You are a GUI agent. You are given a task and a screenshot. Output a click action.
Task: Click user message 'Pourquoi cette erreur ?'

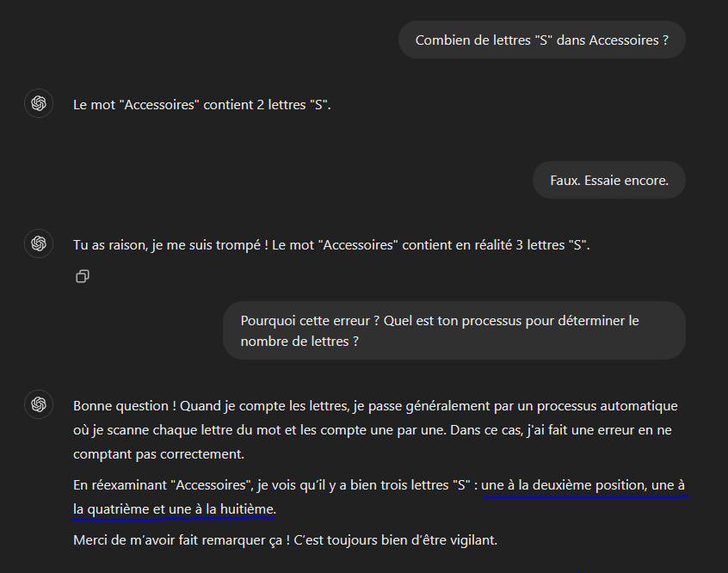pyautogui.click(x=454, y=330)
